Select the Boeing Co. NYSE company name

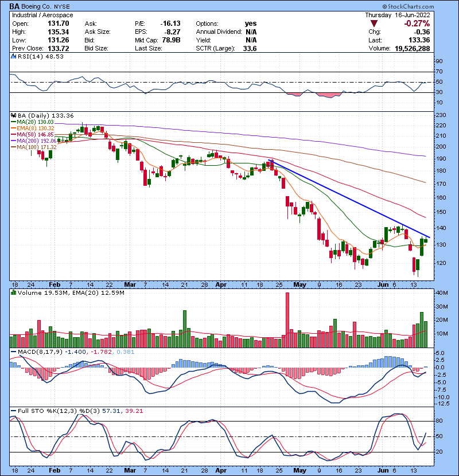point(45,6)
